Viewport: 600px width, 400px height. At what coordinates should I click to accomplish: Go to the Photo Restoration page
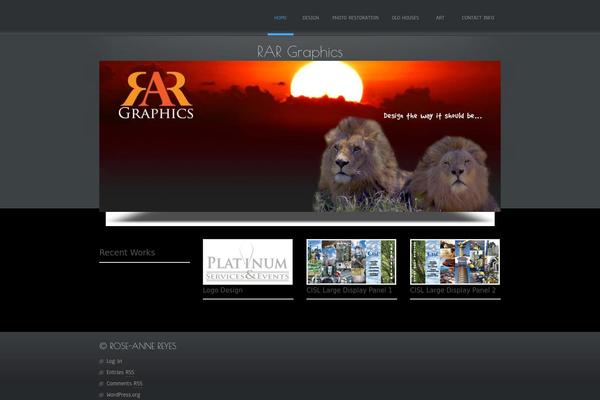(x=355, y=18)
